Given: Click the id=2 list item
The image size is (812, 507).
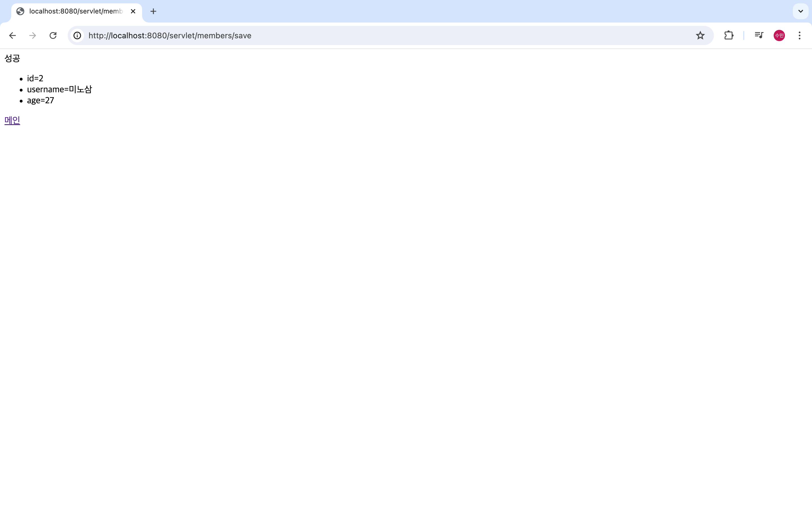Looking at the screenshot, I should click(x=35, y=79).
